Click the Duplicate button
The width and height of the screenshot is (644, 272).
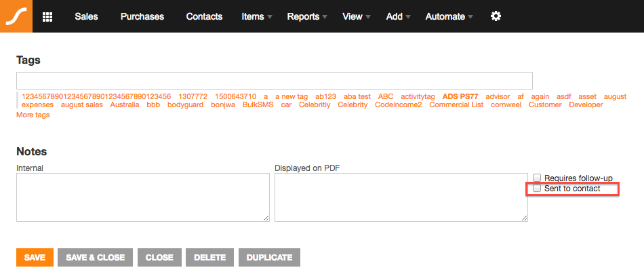(x=269, y=258)
